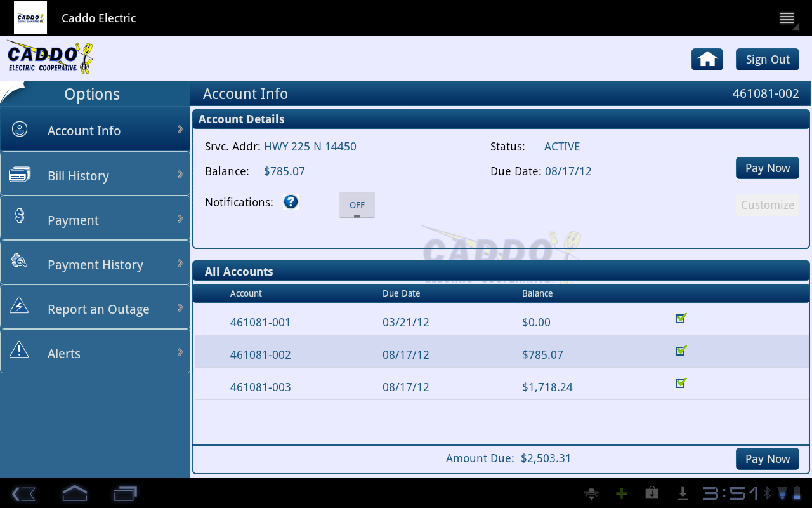Screen dimensions: 812x508
Task: Click the ACTIVE status value
Action: tap(562, 147)
